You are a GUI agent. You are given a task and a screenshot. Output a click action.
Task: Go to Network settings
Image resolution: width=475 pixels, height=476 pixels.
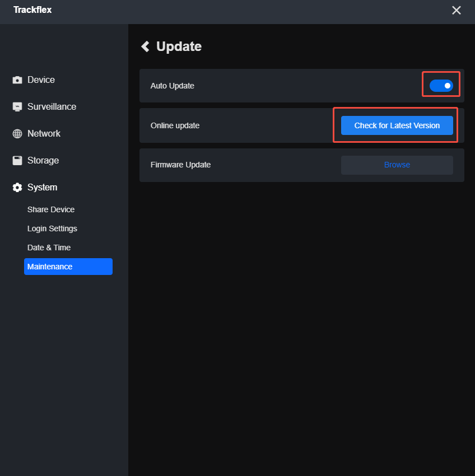tap(44, 134)
